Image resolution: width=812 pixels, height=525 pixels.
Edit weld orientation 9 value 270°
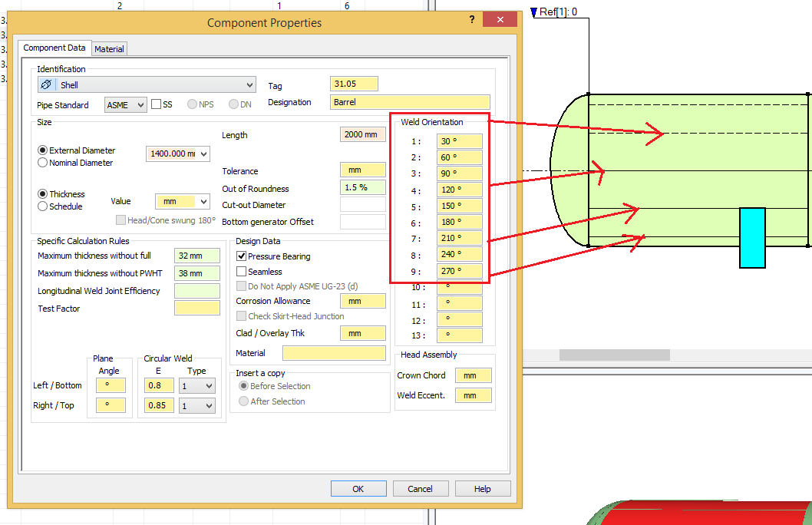(x=459, y=271)
